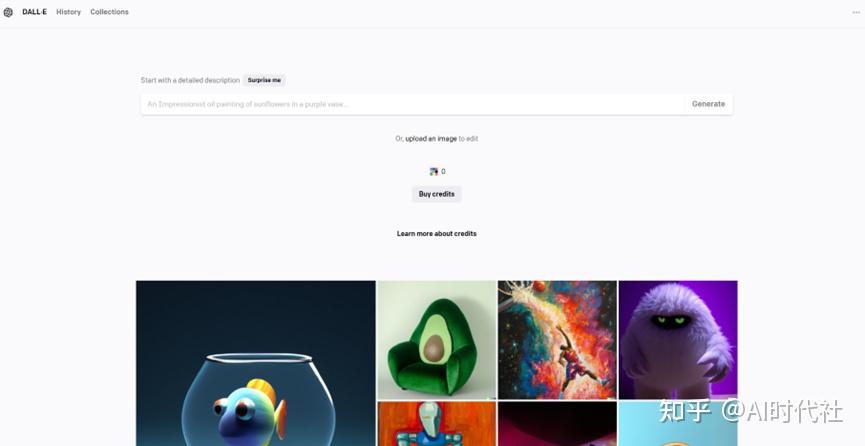Select the dark magenta thumbnail
Viewport: 865px width, 446px height.
[x=557, y=424]
